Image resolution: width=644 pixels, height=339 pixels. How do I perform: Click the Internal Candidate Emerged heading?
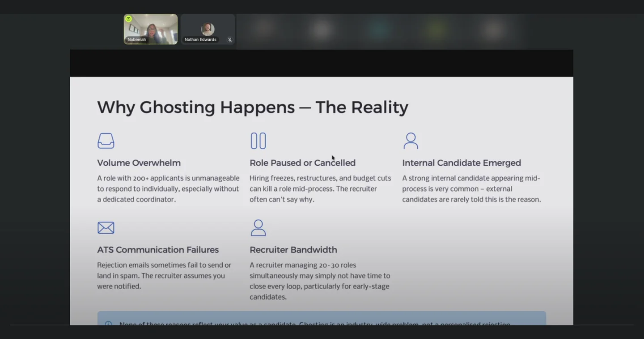[x=462, y=163]
